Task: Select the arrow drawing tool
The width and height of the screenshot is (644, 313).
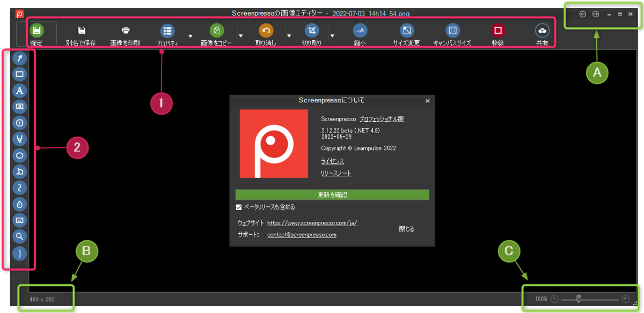Action: [20, 57]
